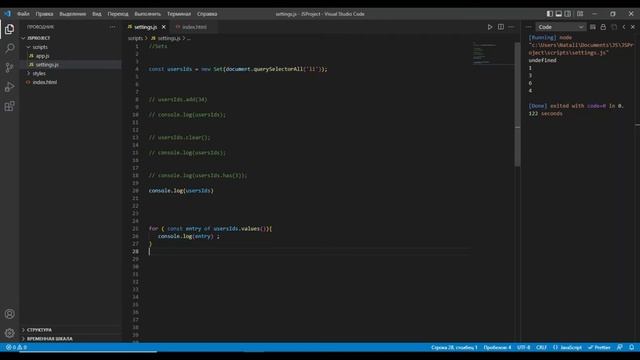Viewport: 640px width, 360px height.
Task: Click the script path in output panel
Action: tap(581, 49)
